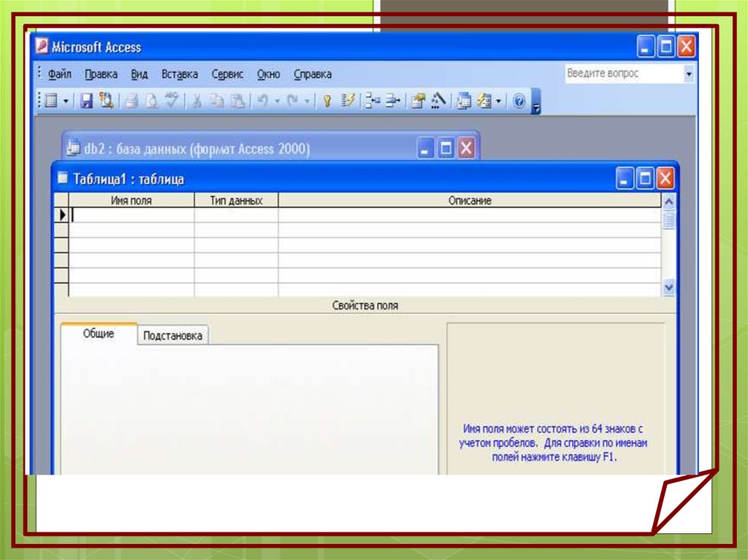Minimize the Таблица1 table window
Viewport: 748px width, 560px height.
[624, 179]
